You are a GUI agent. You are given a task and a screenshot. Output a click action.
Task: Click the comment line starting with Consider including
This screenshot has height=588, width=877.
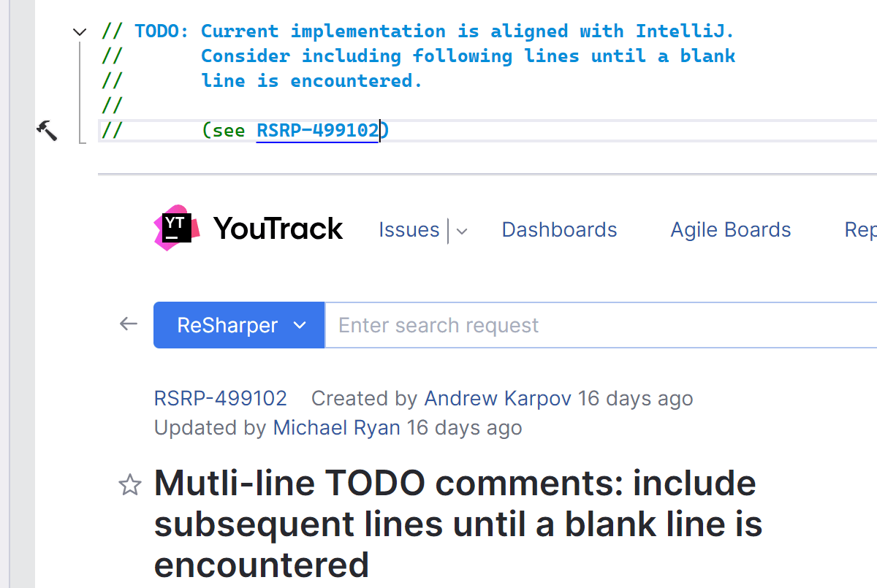(x=468, y=56)
